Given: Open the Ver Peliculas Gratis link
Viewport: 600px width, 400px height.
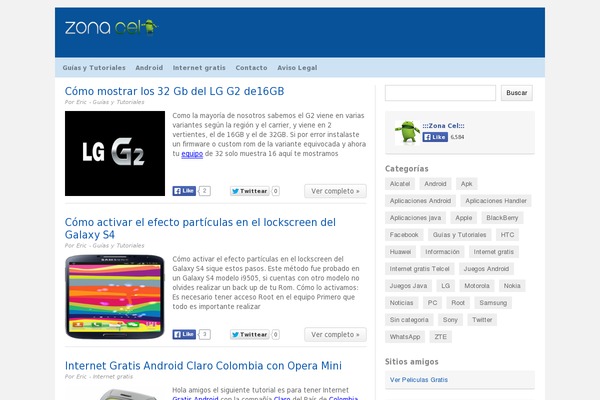Looking at the screenshot, I should pyautogui.click(x=419, y=380).
